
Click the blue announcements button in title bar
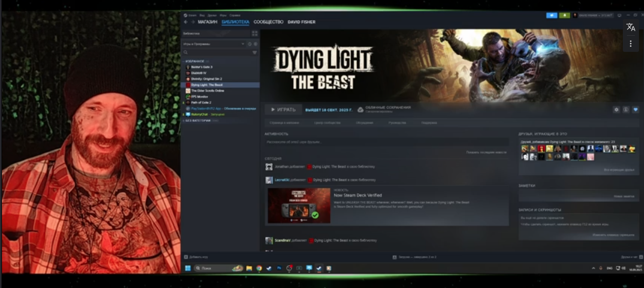tap(552, 16)
